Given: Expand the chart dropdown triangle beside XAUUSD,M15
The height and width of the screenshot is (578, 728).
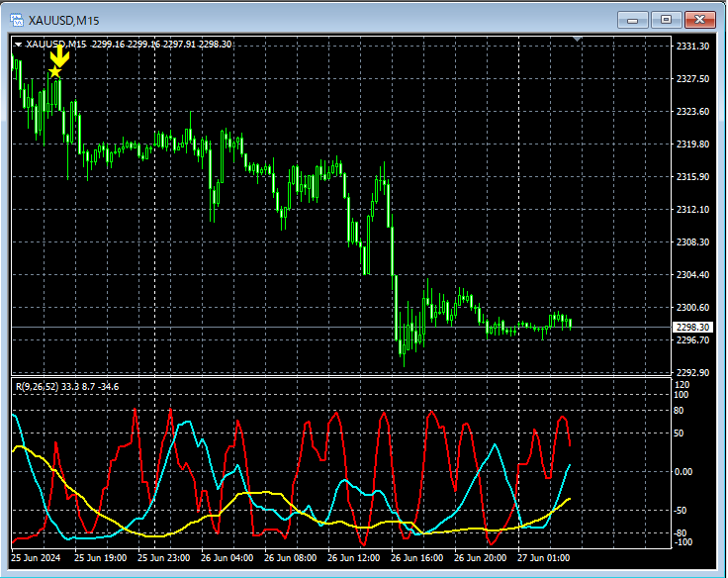Looking at the screenshot, I should (x=18, y=45).
